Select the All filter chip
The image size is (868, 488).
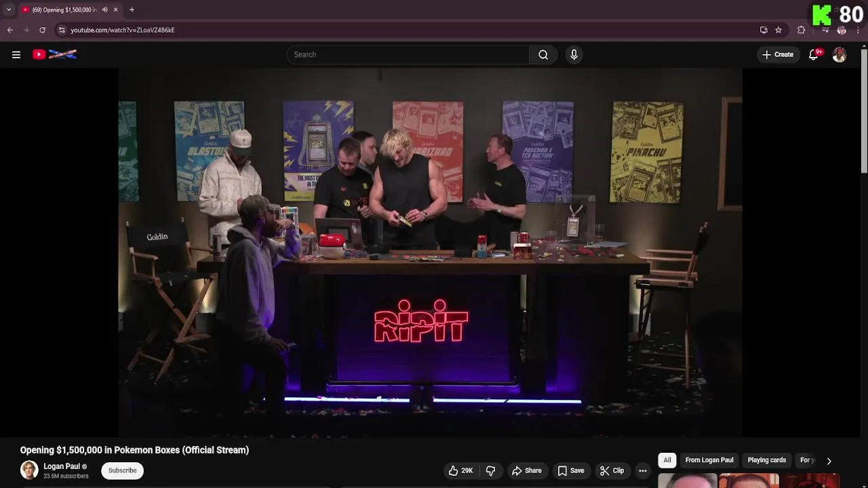click(667, 460)
